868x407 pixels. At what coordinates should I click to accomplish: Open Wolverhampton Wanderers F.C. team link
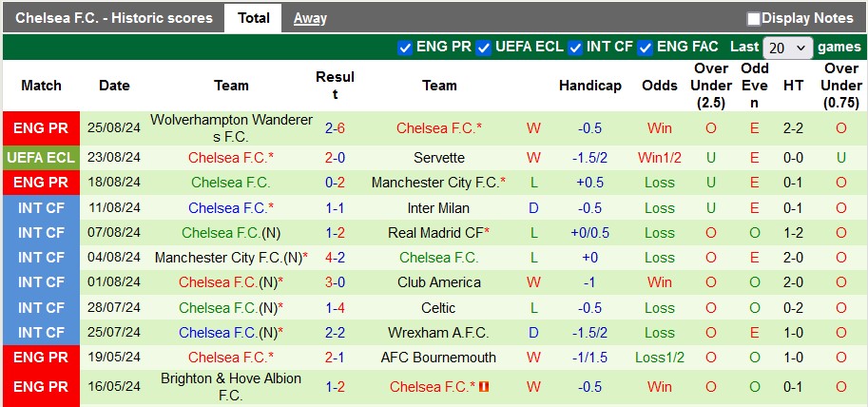(231, 127)
